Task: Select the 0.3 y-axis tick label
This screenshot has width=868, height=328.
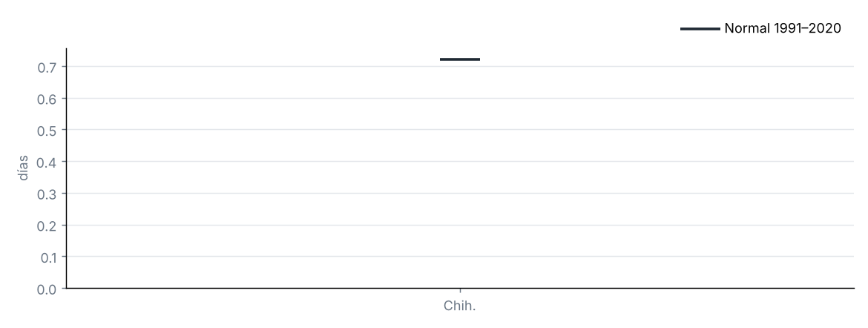Action: click(47, 194)
